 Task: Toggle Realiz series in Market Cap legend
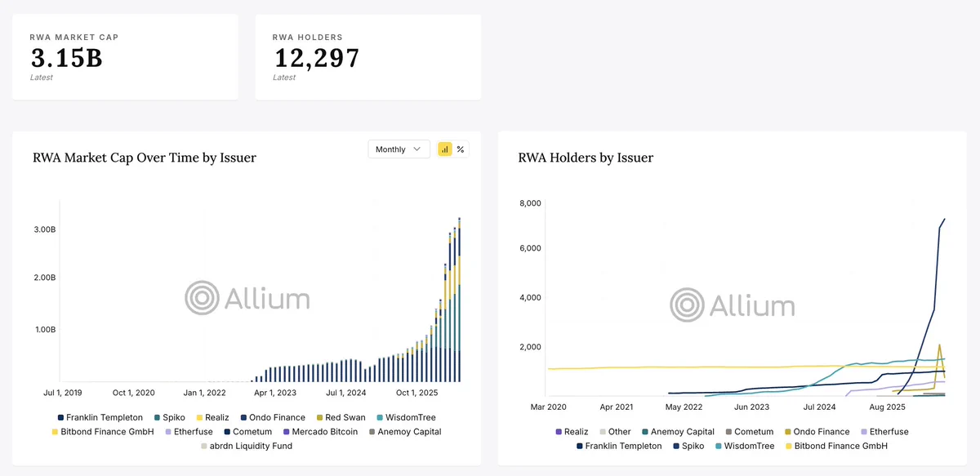[212, 417]
